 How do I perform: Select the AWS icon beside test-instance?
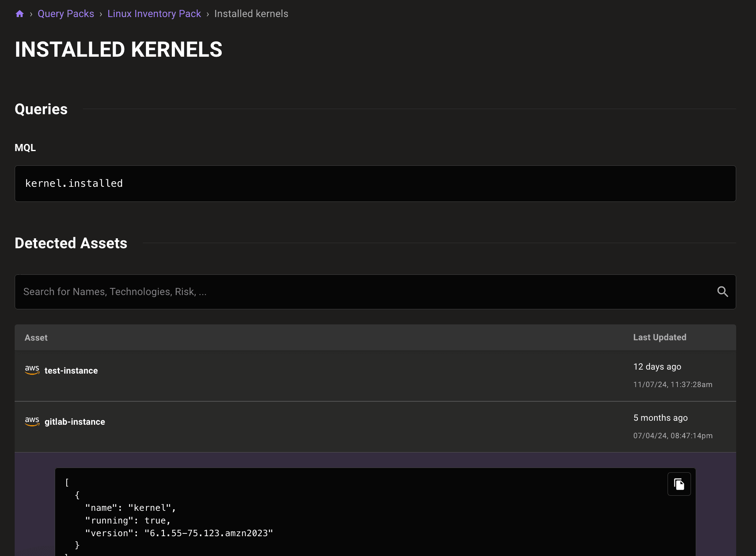32,370
